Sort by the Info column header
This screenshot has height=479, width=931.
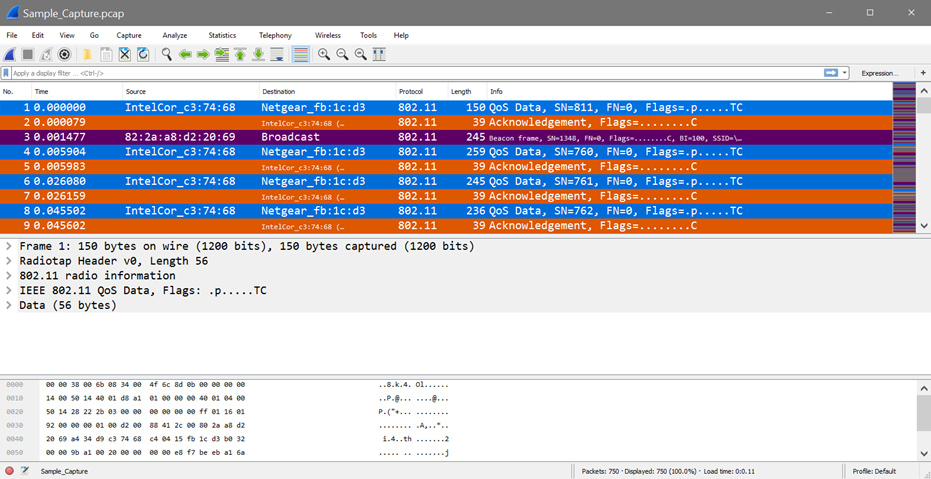click(x=690, y=91)
